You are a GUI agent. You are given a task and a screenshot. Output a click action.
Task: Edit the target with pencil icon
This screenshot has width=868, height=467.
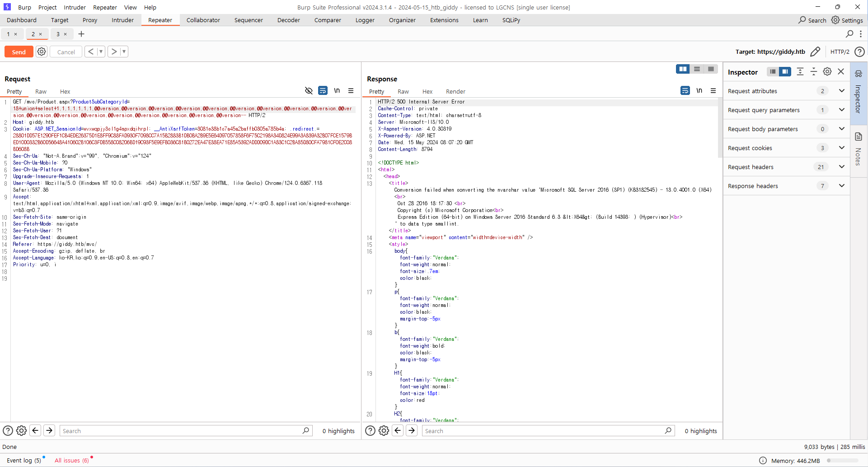[815, 52]
